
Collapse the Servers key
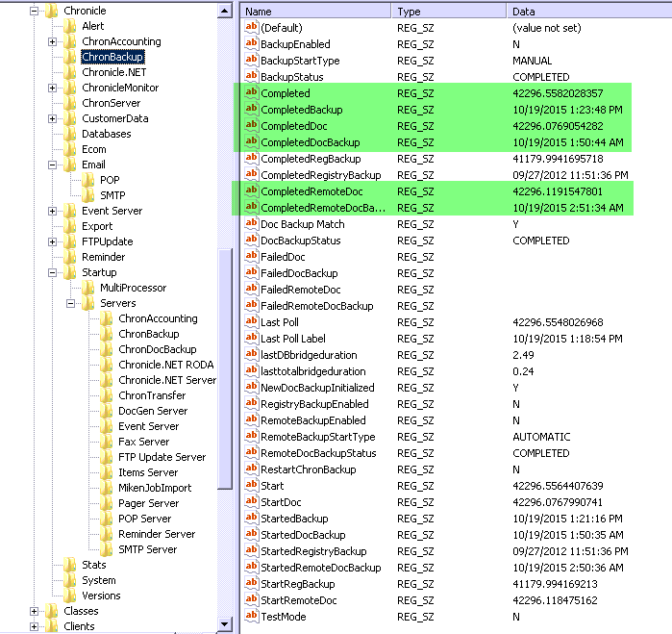pyautogui.click(x=71, y=304)
